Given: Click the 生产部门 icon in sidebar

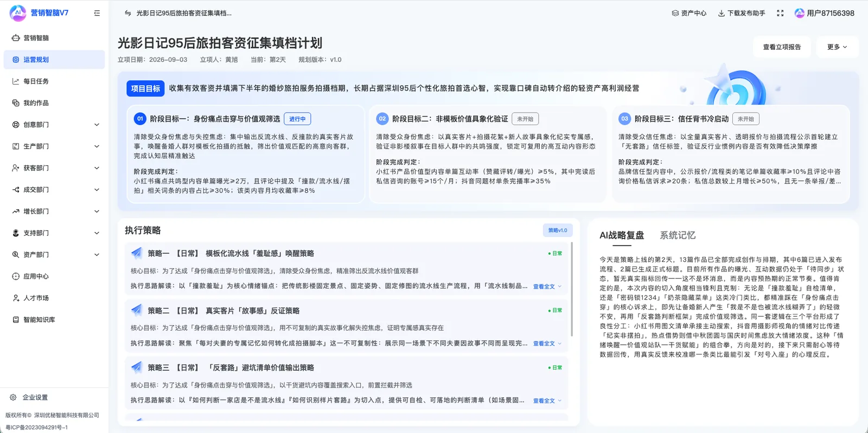Looking at the screenshot, I should pyautogui.click(x=16, y=146).
